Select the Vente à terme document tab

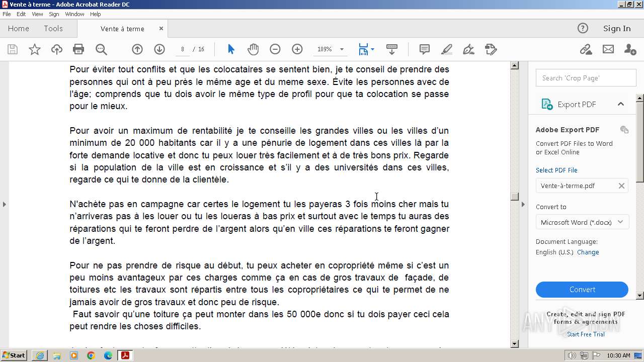[x=122, y=29]
